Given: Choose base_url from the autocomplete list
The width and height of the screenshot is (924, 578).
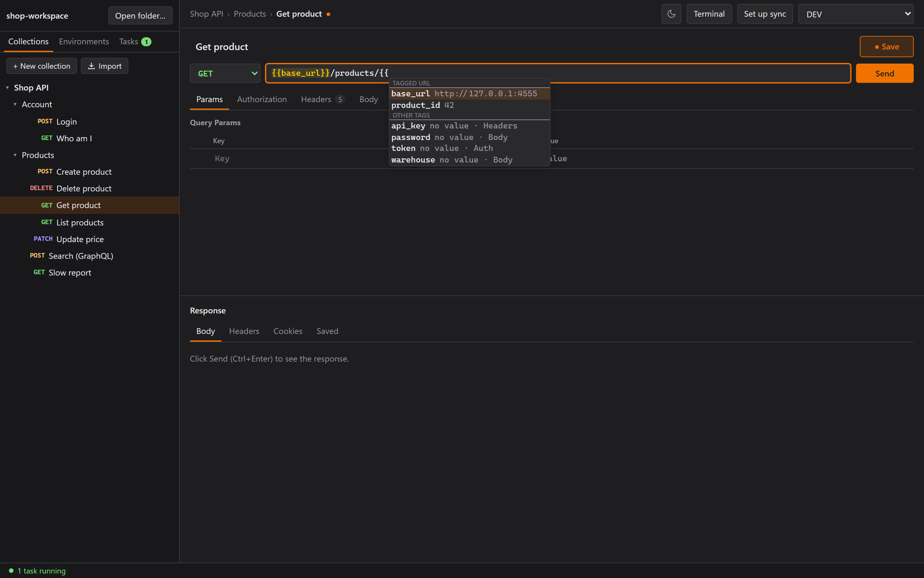Looking at the screenshot, I should (470, 94).
